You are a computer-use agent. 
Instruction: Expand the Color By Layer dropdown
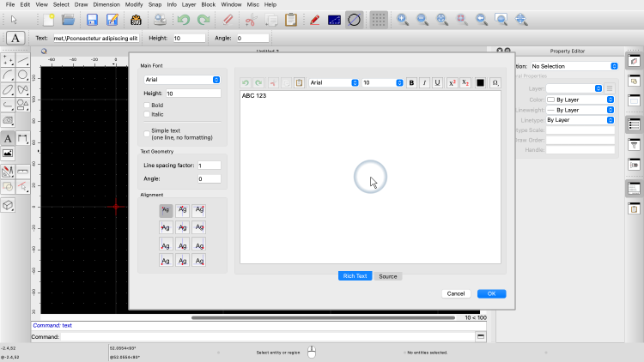click(580, 99)
